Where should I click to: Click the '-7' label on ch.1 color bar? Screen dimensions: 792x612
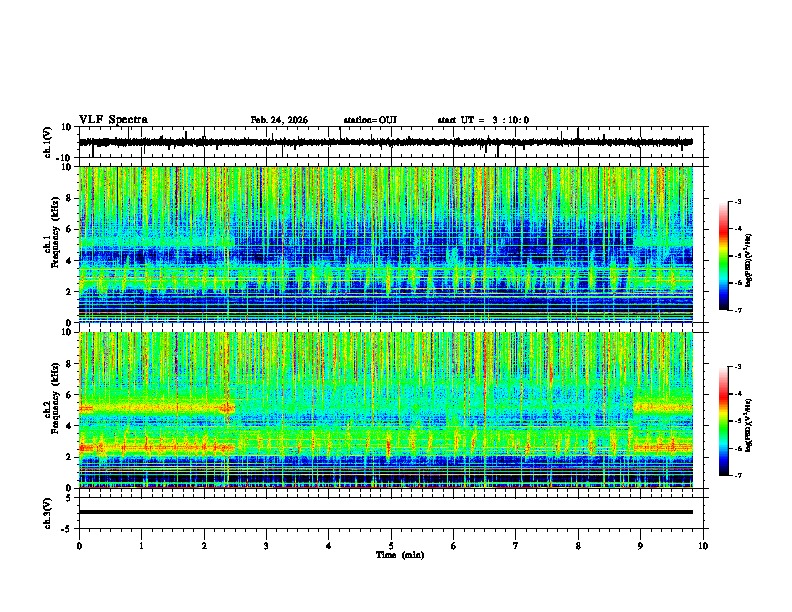[737, 310]
